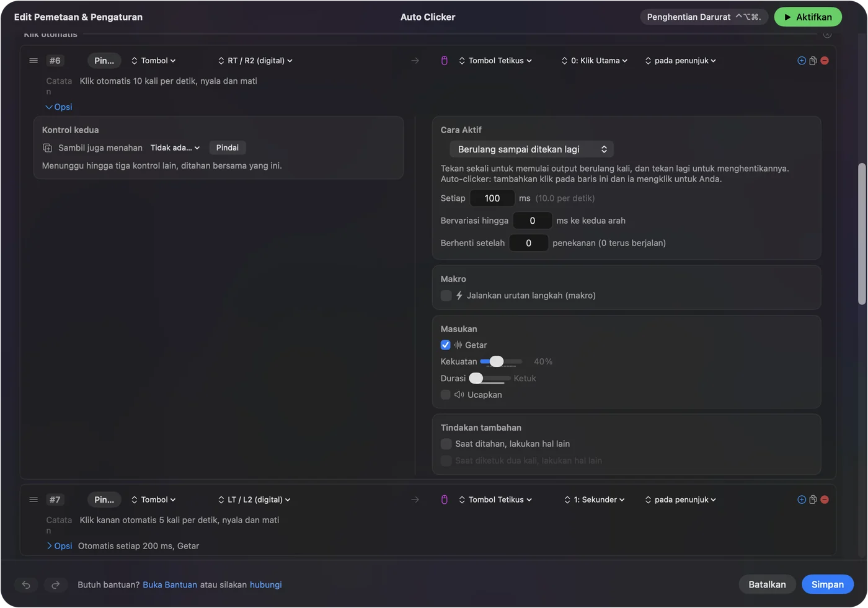Open pada penunjuk dropdown in row #6
The height and width of the screenshot is (608, 868).
pyautogui.click(x=681, y=61)
